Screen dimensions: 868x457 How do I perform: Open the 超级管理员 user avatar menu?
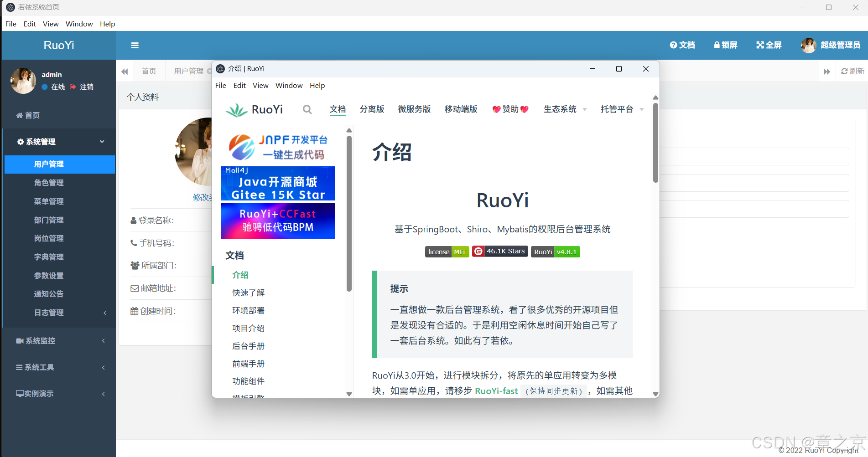[x=831, y=45]
